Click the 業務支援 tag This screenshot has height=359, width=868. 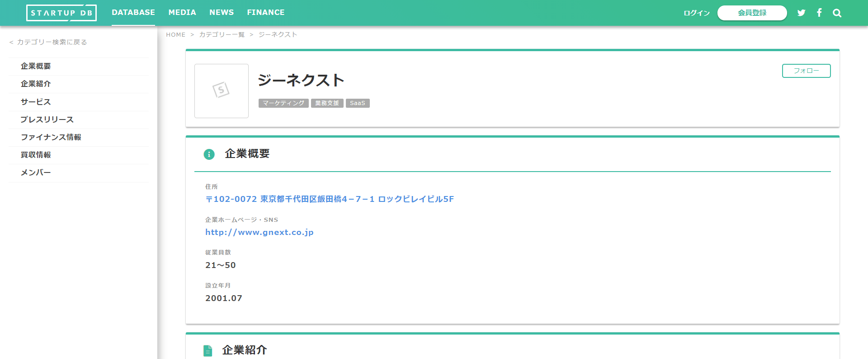[327, 103]
